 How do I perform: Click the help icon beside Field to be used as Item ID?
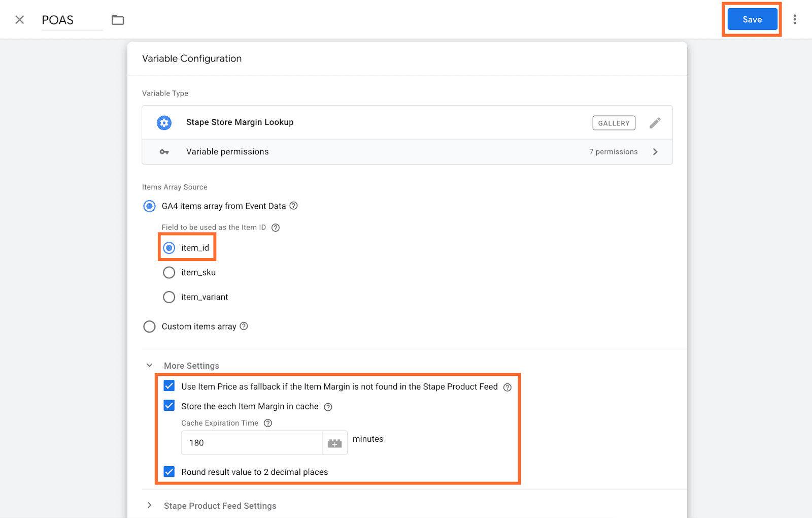pos(276,228)
